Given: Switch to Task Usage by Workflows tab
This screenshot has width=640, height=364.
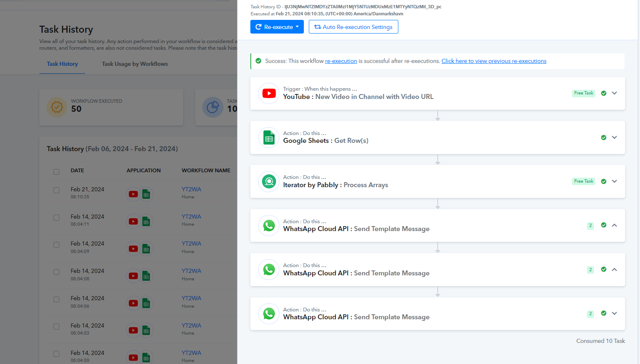Looking at the screenshot, I should pos(135,64).
